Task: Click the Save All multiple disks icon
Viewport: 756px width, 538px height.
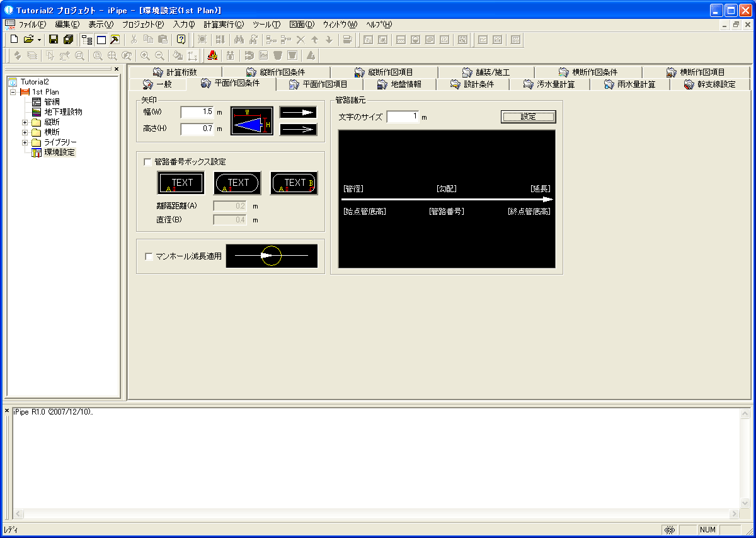Action: (68, 40)
